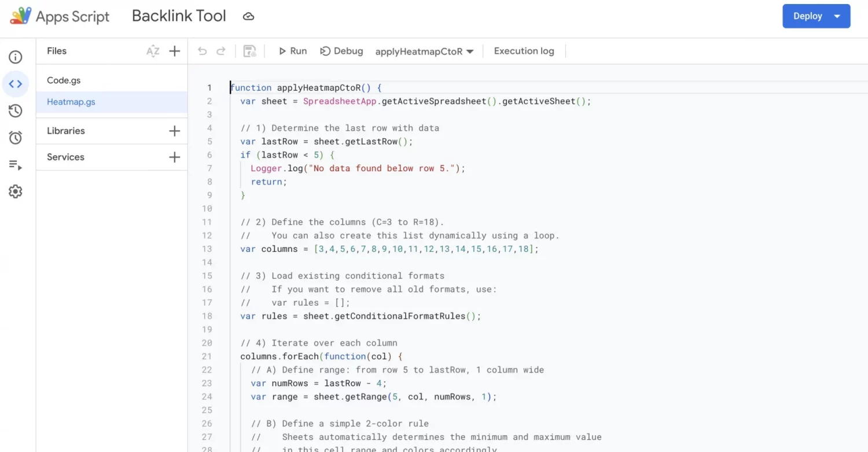Click the undo arrow in toolbar
The height and width of the screenshot is (452, 868).
click(x=202, y=51)
